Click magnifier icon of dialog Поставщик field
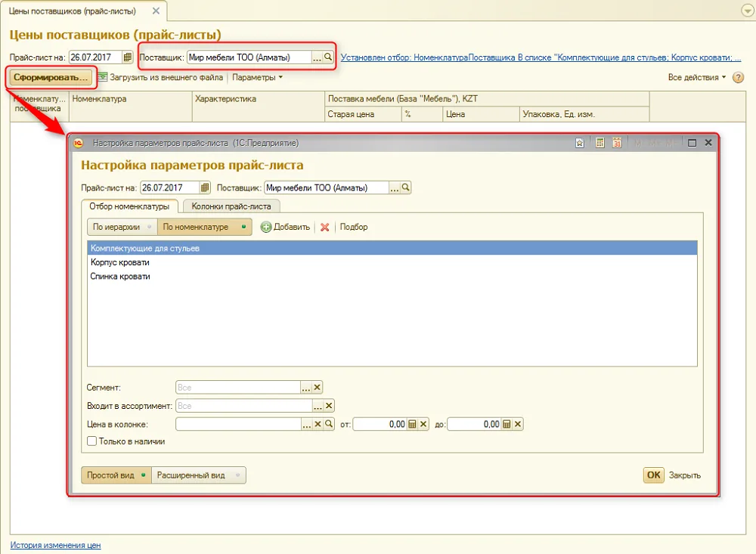Image resolution: width=756 pixels, height=554 pixels. pos(406,187)
